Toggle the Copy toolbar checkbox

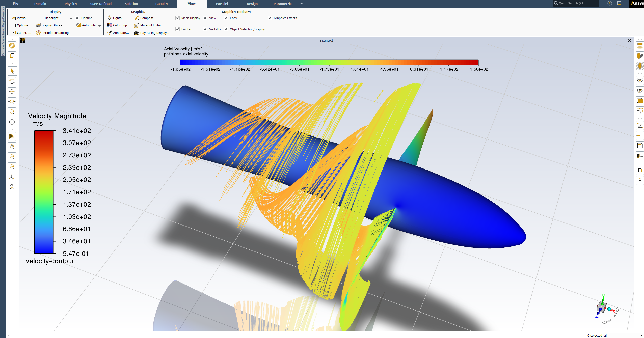[226, 18]
